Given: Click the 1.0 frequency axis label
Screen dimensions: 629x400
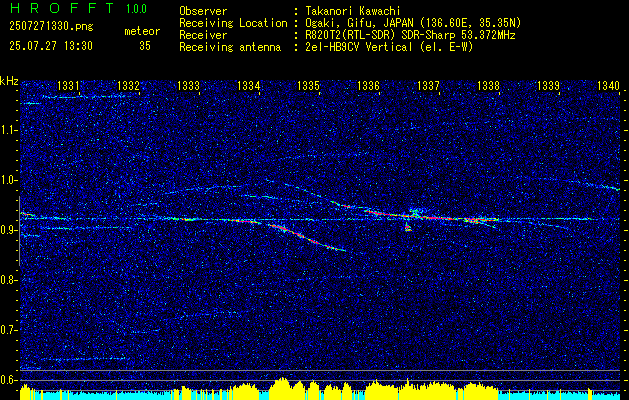Looking at the screenshot, I should click(x=9, y=180).
